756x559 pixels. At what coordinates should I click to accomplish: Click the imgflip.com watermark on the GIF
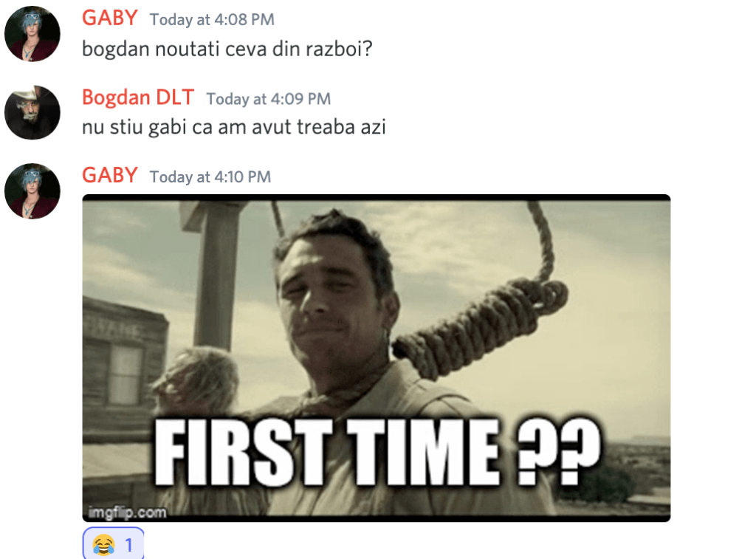coord(127,512)
